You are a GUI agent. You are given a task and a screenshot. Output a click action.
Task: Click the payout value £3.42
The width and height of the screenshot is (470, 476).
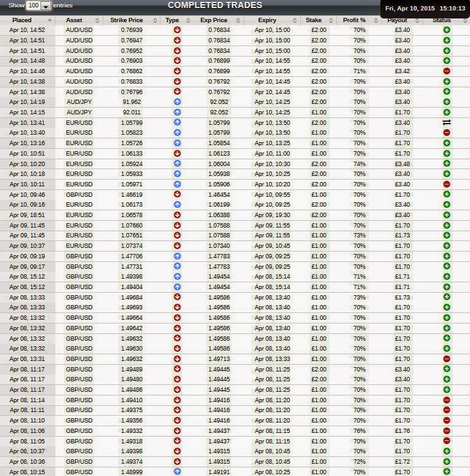pyautogui.click(x=402, y=71)
